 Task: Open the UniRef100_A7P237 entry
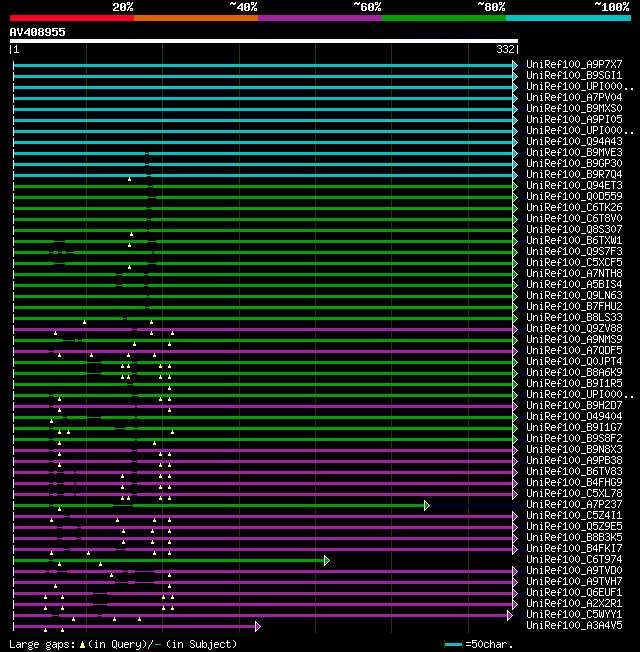click(574, 504)
